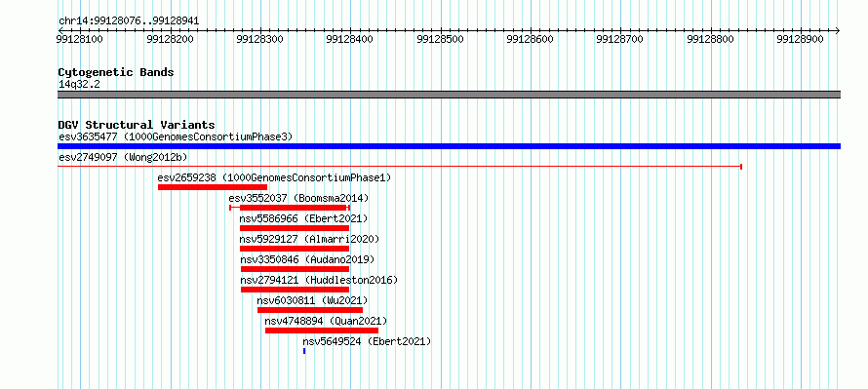Click the small blue nsv5649524 marker

point(304,351)
